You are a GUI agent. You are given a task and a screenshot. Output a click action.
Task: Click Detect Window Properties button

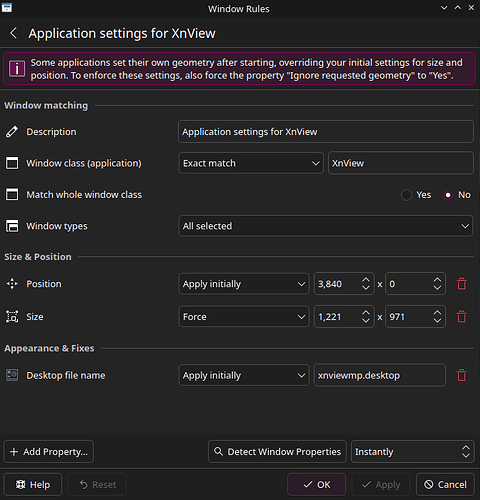tap(277, 452)
